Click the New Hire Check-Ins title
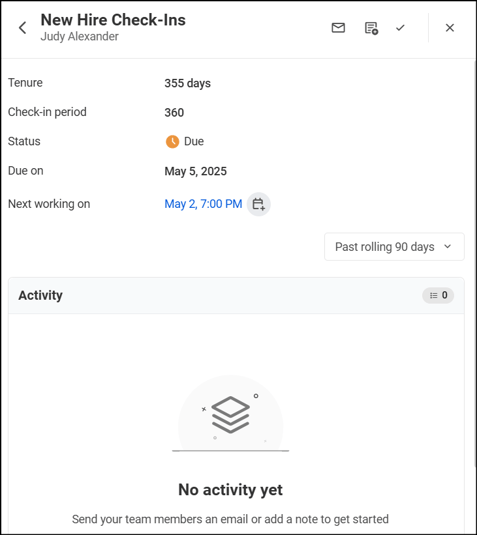This screenshot has height=535, width=477. tap(113, 20)
